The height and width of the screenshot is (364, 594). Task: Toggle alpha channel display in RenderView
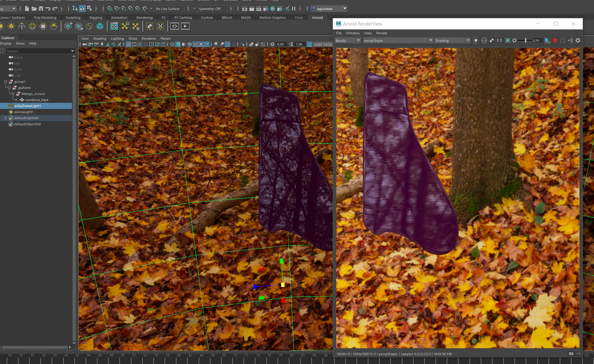[492, 40]
